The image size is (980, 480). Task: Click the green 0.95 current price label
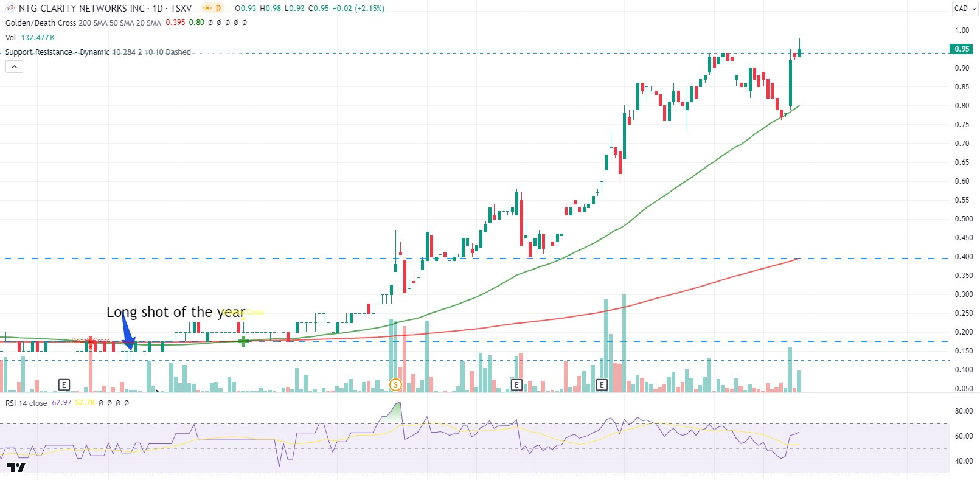(x=962, y=49)
